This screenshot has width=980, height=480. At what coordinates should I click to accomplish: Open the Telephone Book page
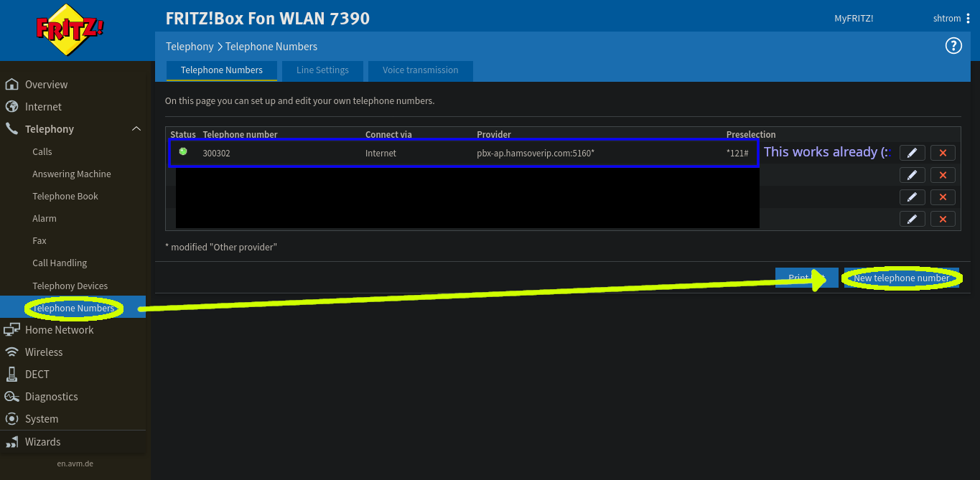coord(65,197)
